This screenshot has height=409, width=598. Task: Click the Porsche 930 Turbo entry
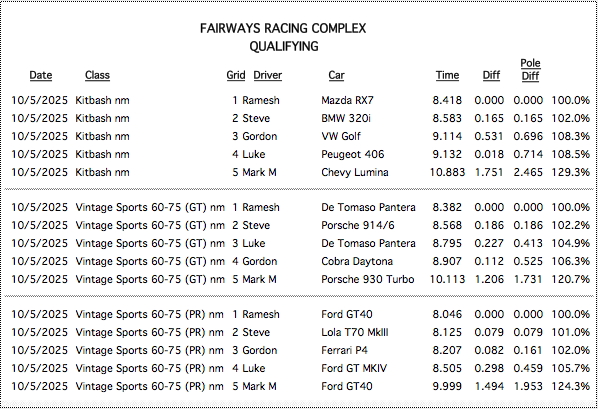point(368,279)
